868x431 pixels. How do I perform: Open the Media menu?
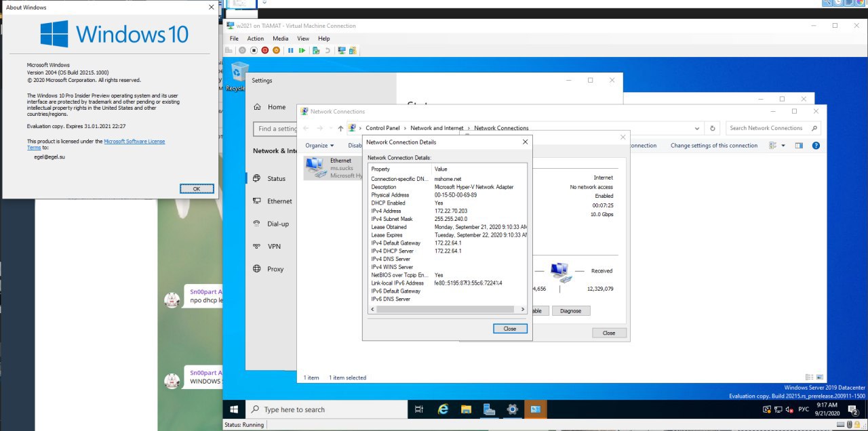click(281, 39)
